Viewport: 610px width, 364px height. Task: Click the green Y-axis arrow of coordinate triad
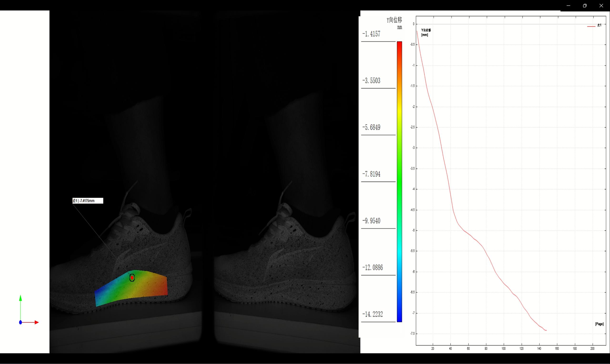(x=21, y=298)
